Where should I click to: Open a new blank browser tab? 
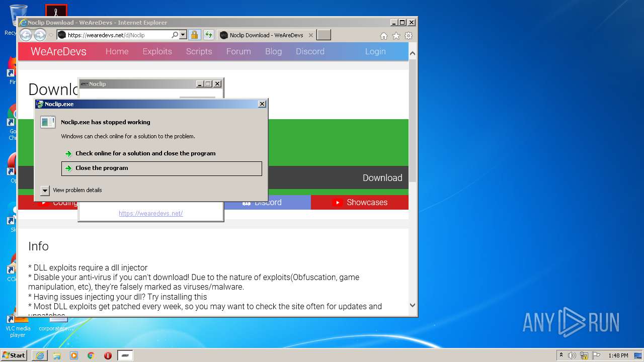point(324,35)
